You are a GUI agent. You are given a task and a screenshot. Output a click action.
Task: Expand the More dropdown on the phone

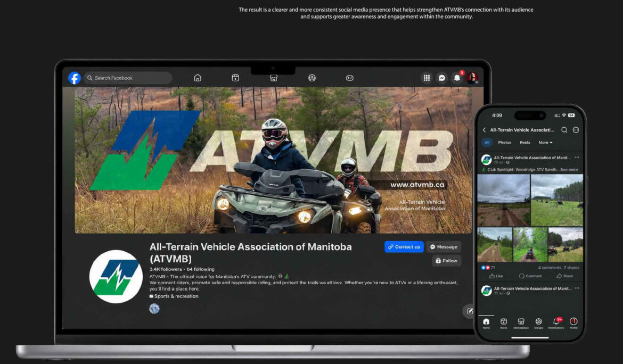(545, 143)
